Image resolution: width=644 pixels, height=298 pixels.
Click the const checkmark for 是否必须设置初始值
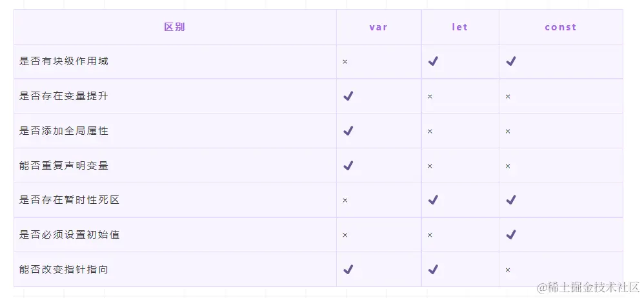pos(511,235)
